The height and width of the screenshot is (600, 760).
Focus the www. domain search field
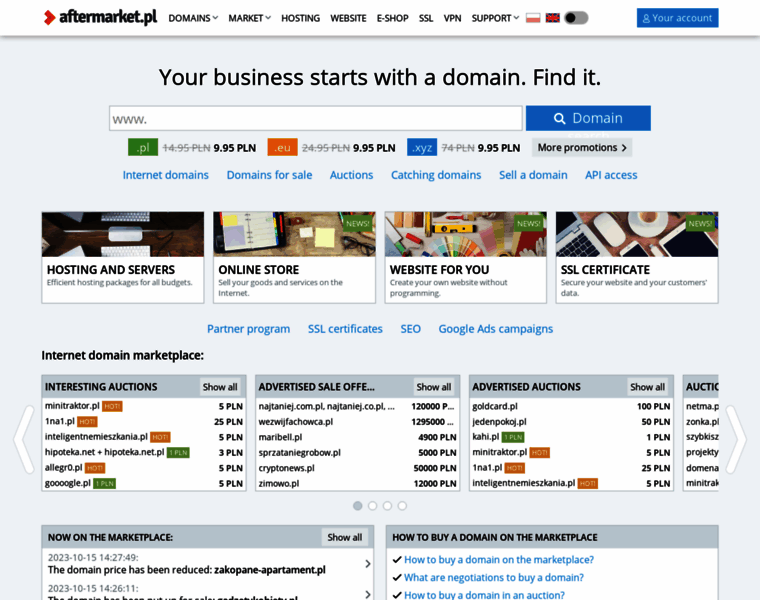pos(316,118)
